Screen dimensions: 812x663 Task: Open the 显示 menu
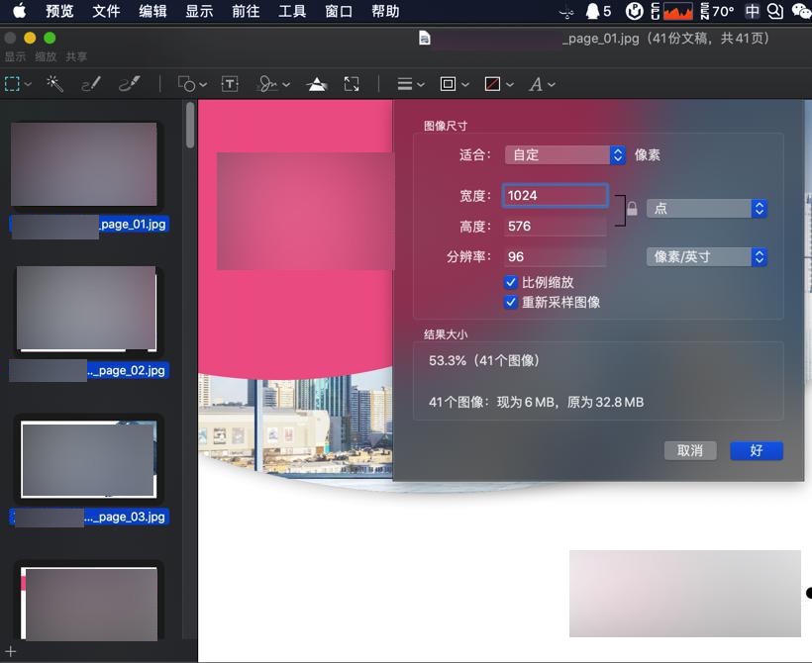tap(199, 11)
